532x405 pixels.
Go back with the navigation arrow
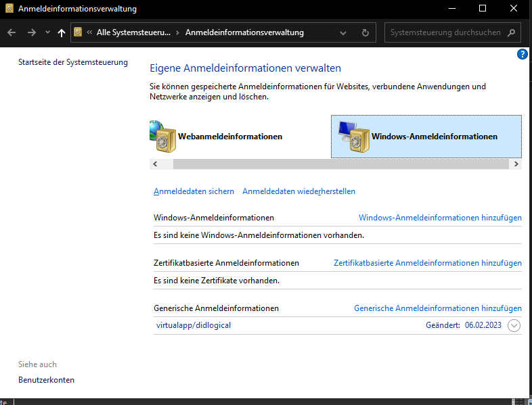point(12,32)
